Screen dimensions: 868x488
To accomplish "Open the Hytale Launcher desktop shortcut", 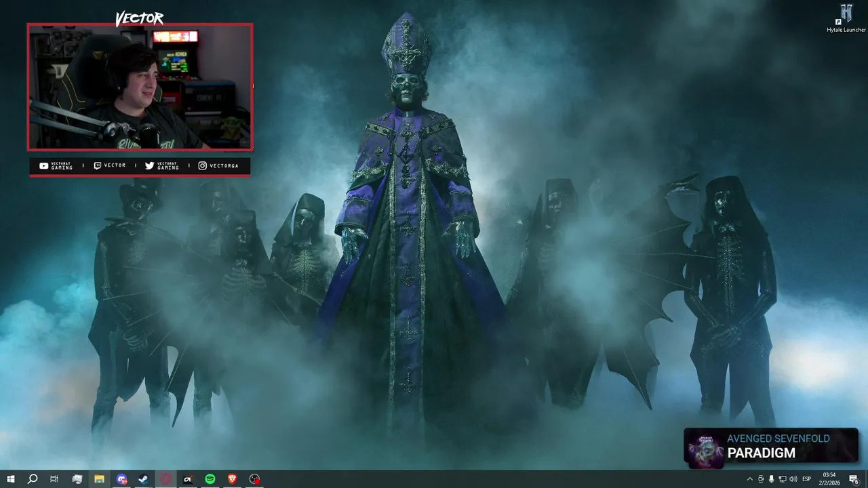I will click(x=846, y=18).
